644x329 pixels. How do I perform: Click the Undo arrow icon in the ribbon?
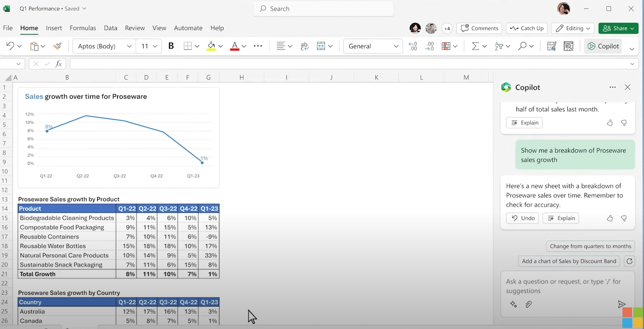(10, 46)
